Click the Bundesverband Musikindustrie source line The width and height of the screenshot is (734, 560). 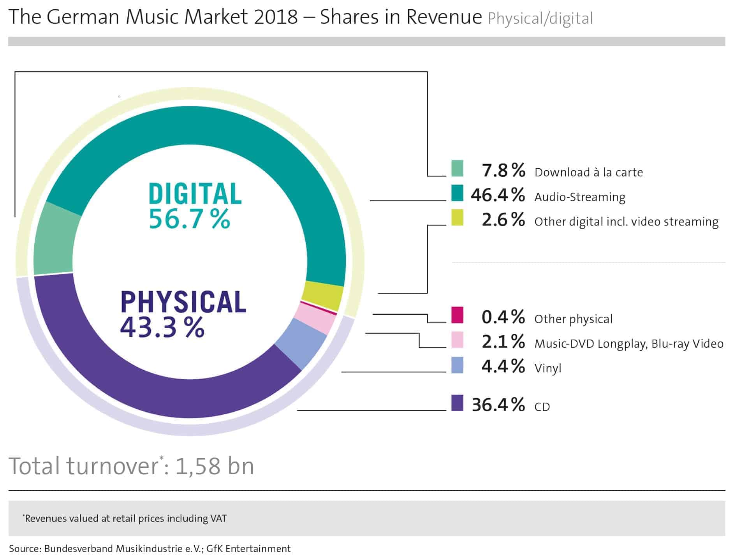(150, 549)
